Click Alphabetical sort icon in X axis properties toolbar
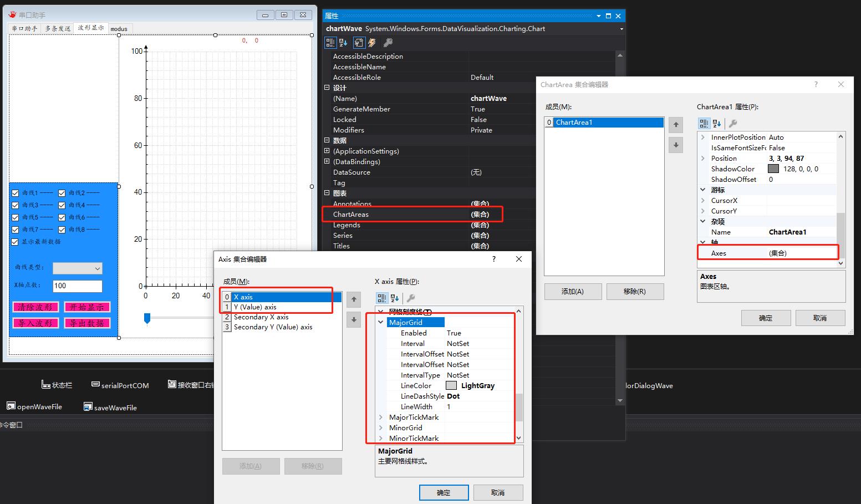Viewport: 861px width, 504px height. pyautogui.click(x=395, y=298)
